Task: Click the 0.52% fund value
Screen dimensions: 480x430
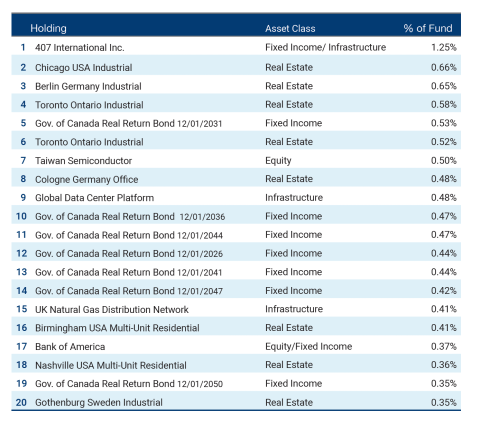Action: (x=444, y=142)
